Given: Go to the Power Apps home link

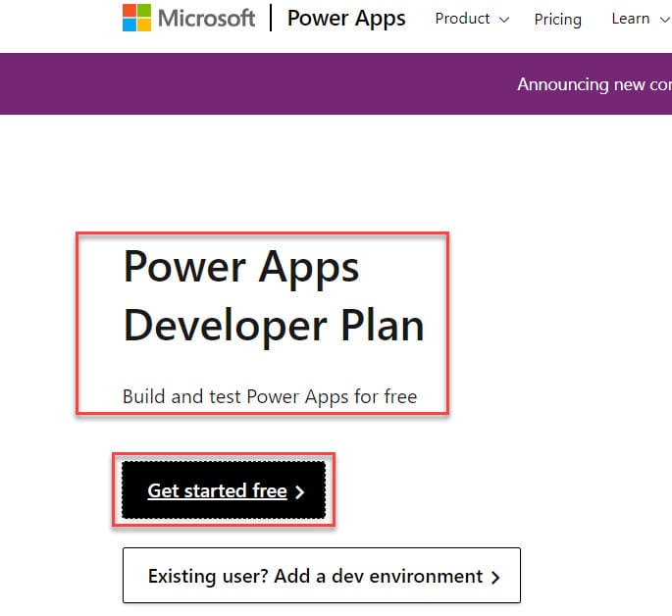Looking at the screenshot, I should click(x=346, y=18).
